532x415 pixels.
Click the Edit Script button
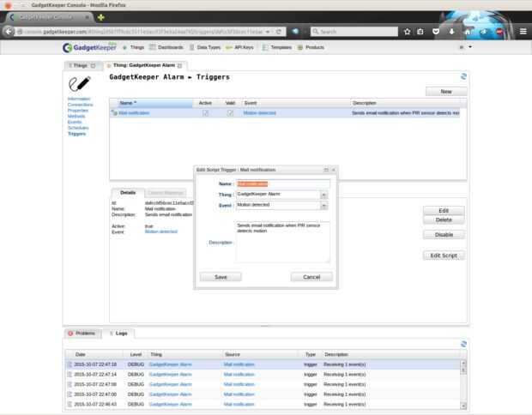(x=444, y=256)
